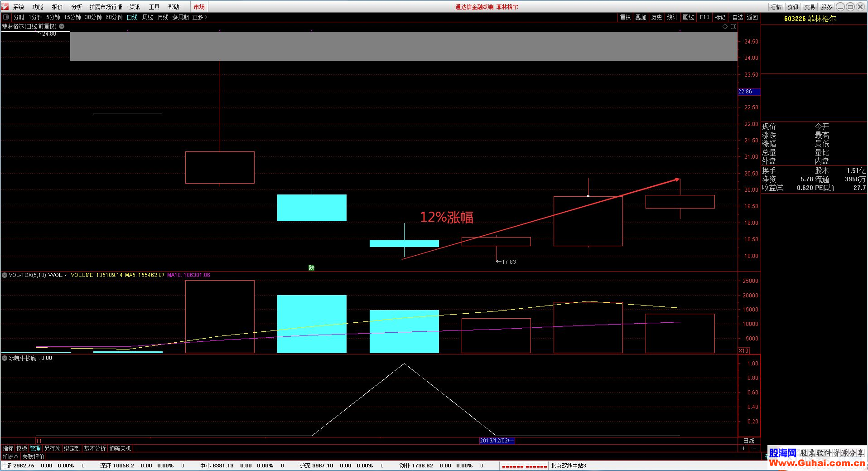Open 功能 menu

pos(38,7)
